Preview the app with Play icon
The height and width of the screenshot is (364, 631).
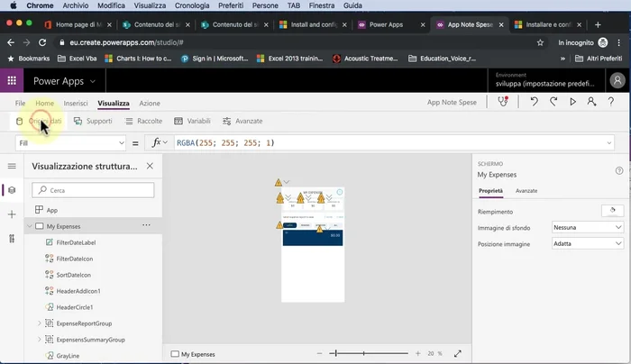(x=572, y=102)
